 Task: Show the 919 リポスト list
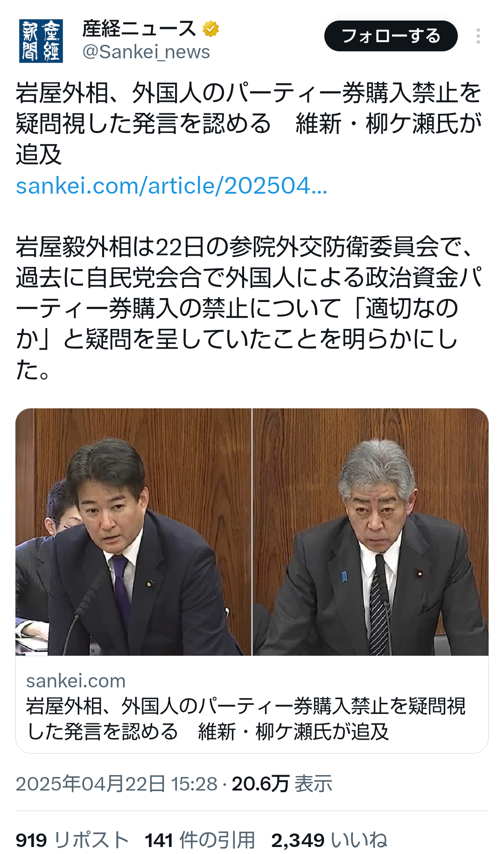click(x=72, y=840)
